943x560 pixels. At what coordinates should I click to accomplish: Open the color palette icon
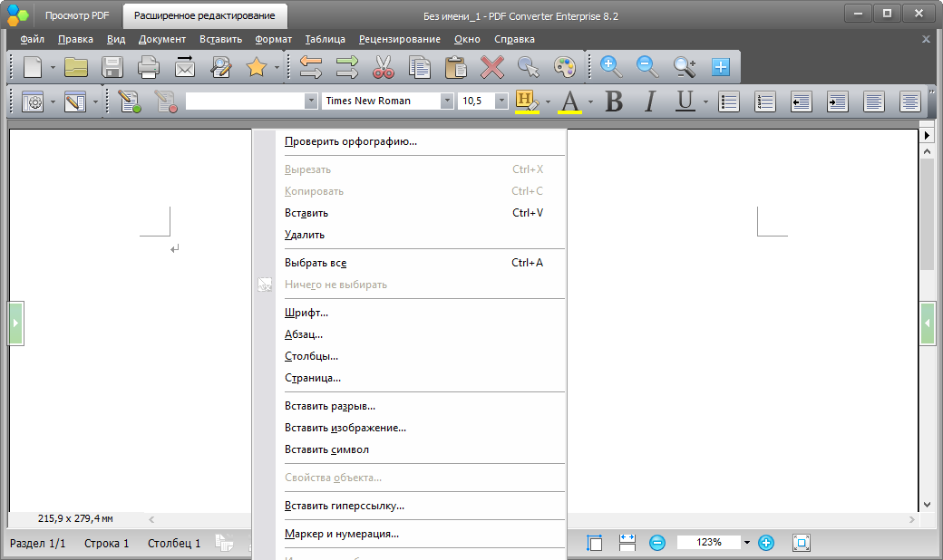(x=565, y=67)
